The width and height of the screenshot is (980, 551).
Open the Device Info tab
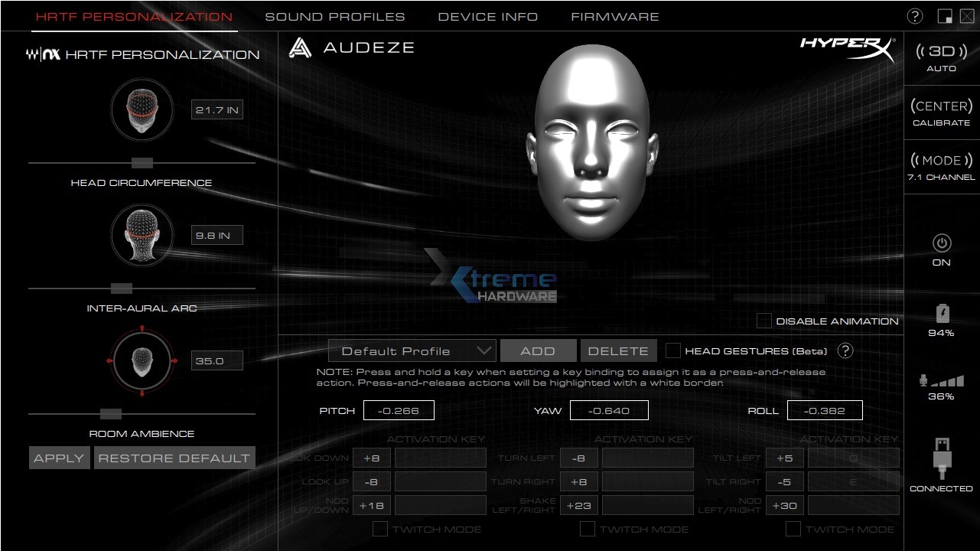point(487,16)
